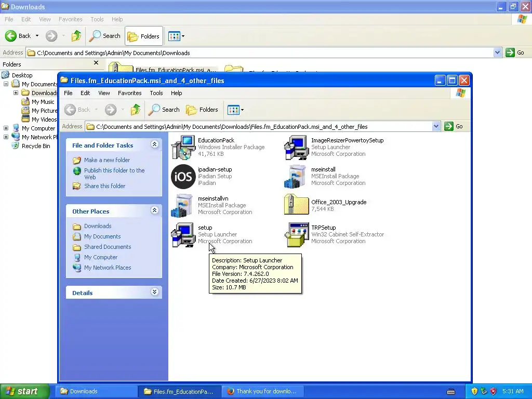Open Favorites menu in front window
The height and width of the screenshot is (399, 532).
129,93
